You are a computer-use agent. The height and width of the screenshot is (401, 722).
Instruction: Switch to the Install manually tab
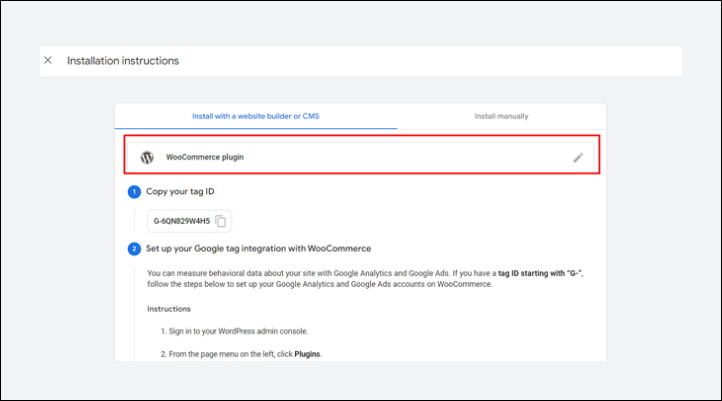tap(501, 116)
